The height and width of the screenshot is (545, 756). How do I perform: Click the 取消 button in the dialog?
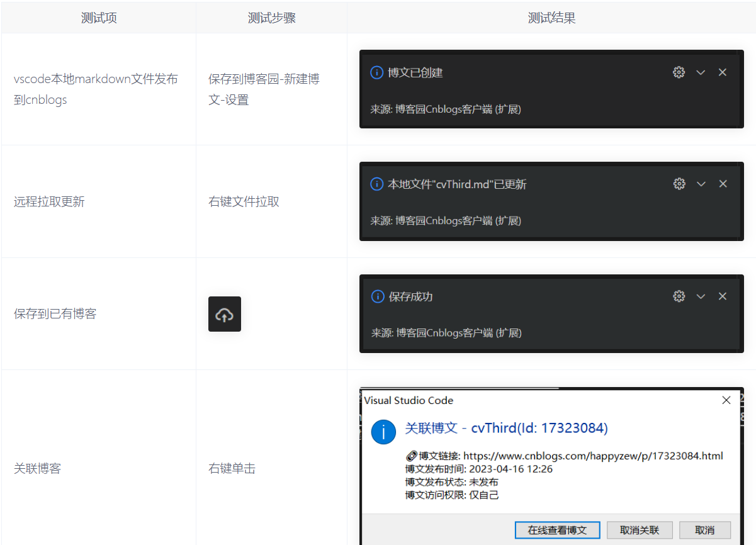[x=704, y=530]
